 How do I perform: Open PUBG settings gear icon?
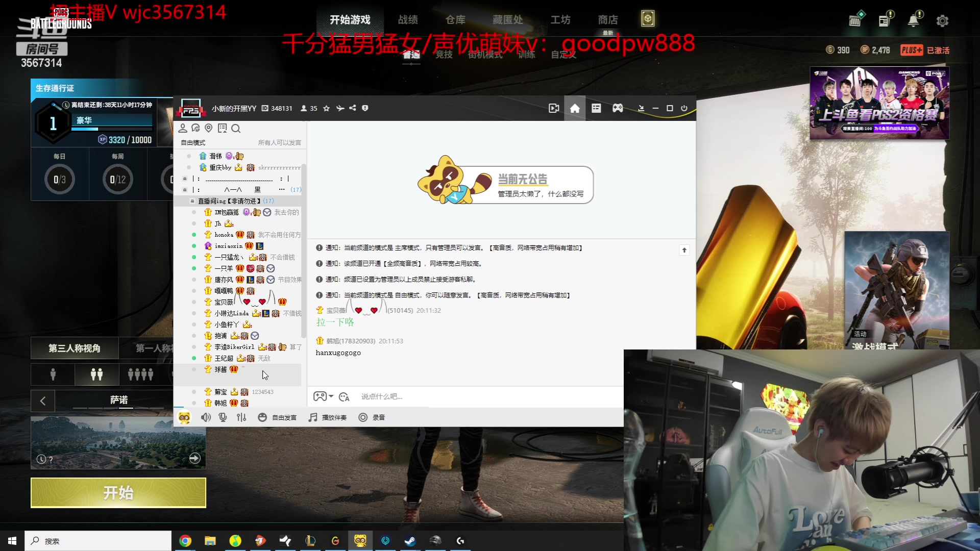[x=942, y=21]
